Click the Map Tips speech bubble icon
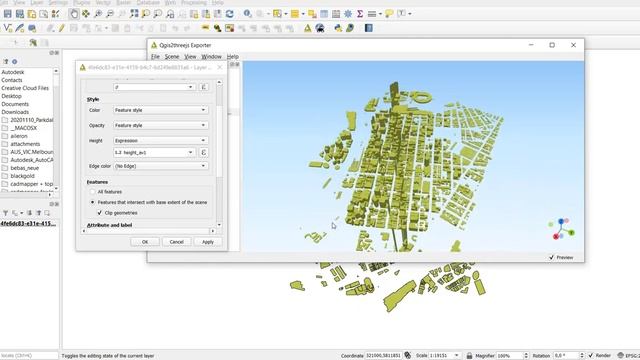Viewport: 640px width, 360px height. 389,14
